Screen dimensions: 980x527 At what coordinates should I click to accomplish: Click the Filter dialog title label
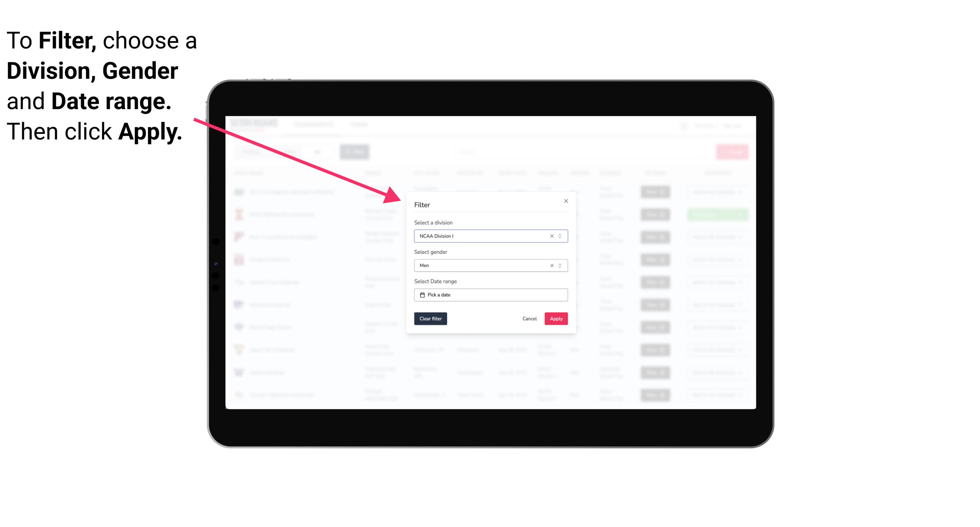point(422,204)
